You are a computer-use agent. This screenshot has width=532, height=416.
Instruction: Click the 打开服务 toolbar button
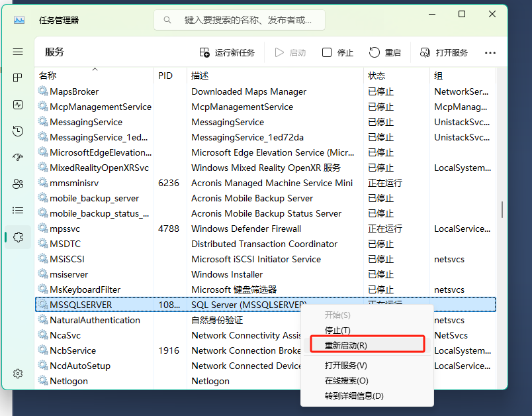click(443, 52)
